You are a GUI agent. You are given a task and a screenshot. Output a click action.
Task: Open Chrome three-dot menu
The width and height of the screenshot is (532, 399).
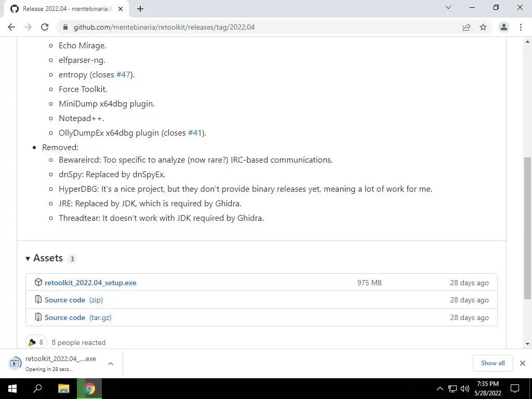(x=521, y=27)
